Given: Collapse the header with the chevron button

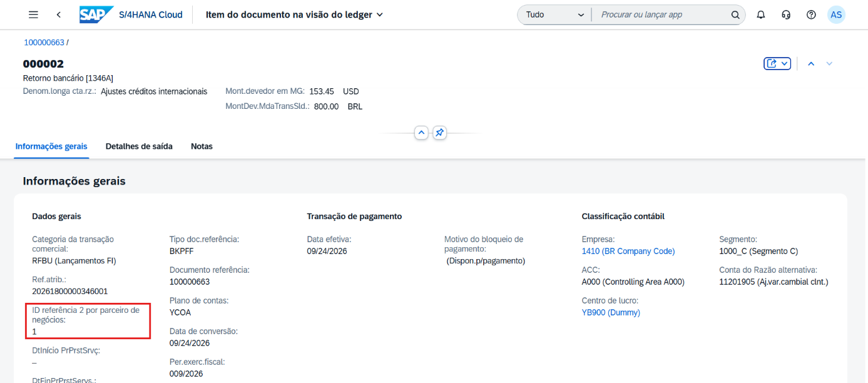Looking at the screenshot, I should coord(421,133).
